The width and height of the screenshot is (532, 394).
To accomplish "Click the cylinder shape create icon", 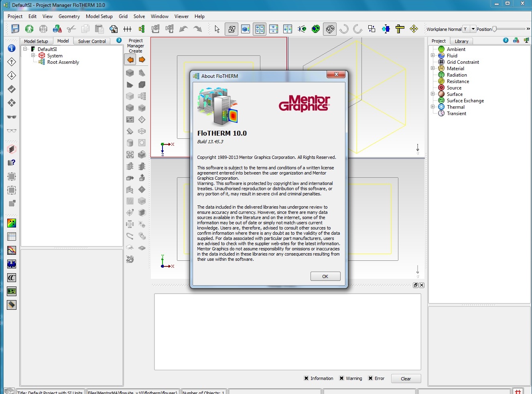I will [130, 143].
